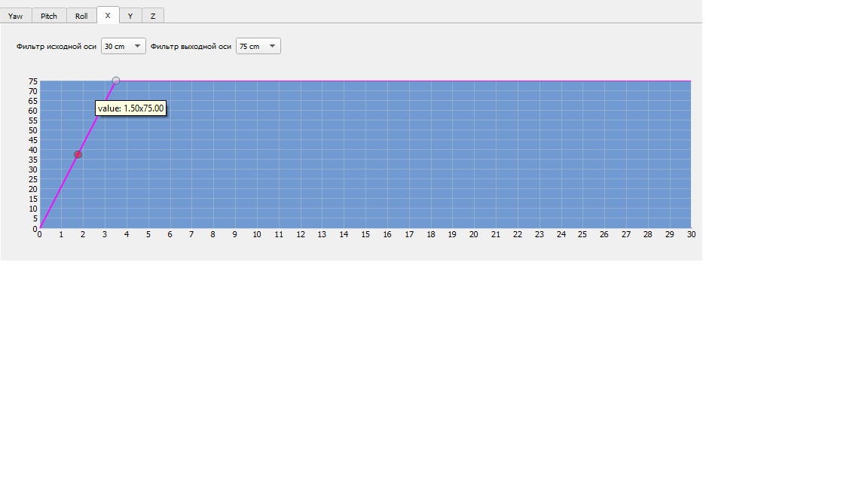Click the active X tab
868x488 pixels.
[108, 15]
